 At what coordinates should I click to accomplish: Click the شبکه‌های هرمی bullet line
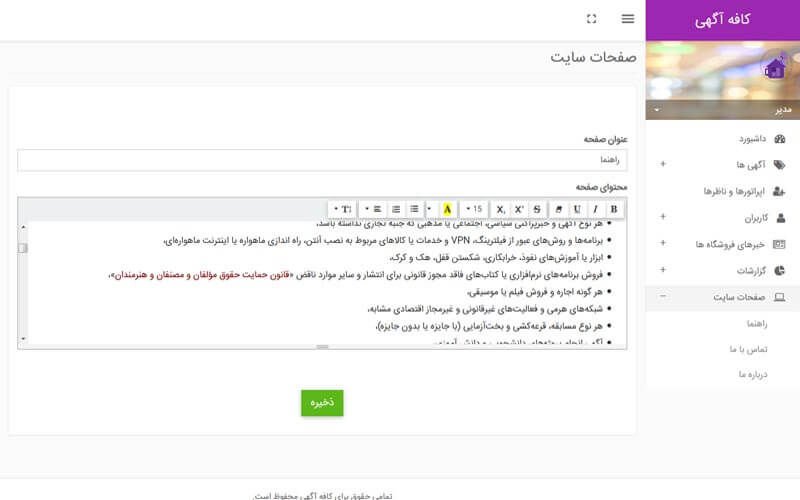click(x=485, y=309)
